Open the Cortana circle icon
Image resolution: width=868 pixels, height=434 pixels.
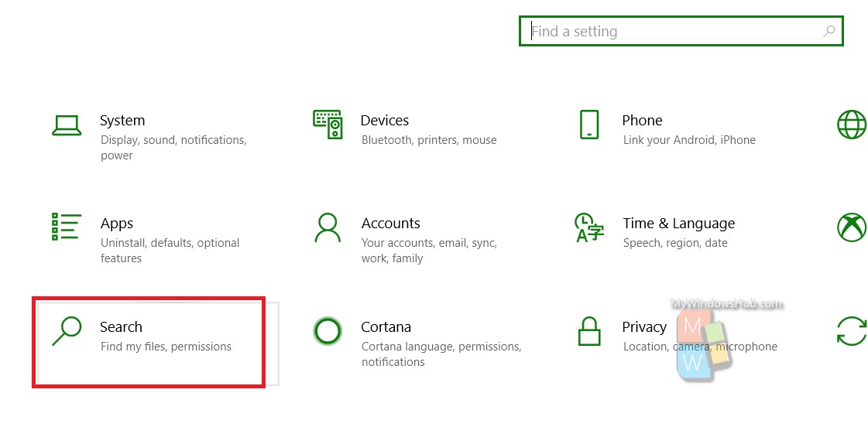(328, 331)
